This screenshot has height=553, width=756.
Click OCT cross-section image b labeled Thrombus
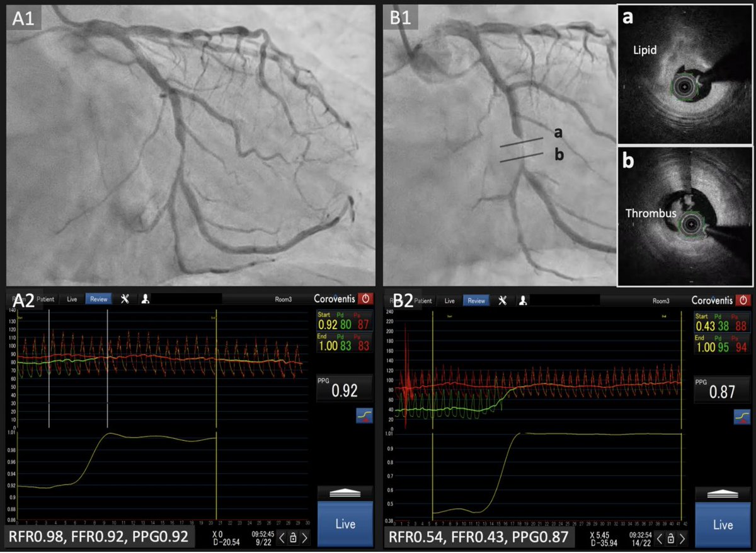point(685,216)
